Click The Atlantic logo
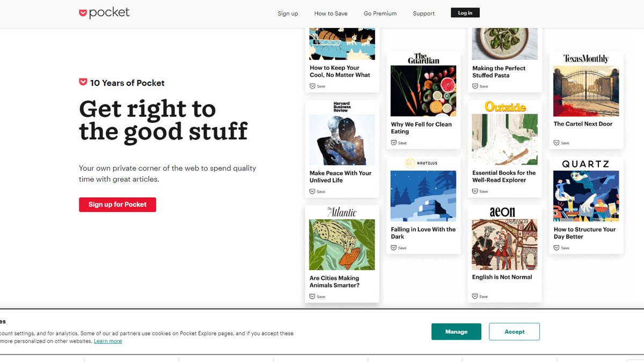 click(x=342, y=212)
